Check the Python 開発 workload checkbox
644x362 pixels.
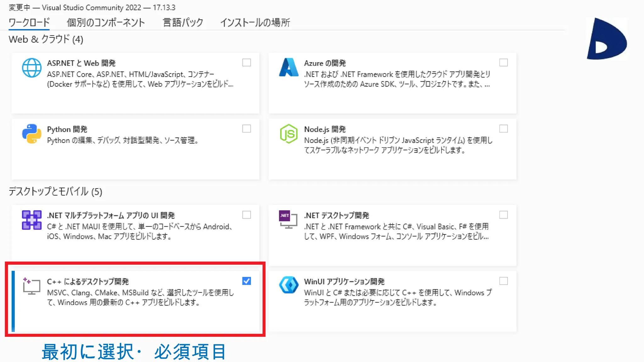point(247,129)
